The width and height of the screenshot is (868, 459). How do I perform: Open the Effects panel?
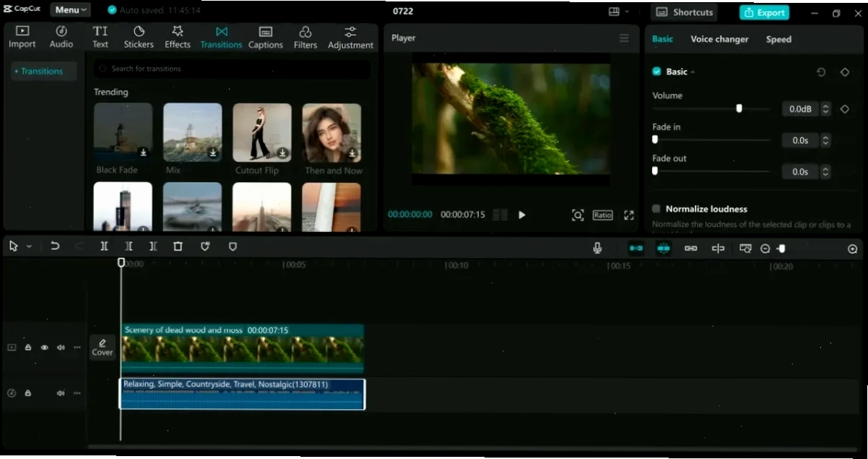pyautogui.click(x=178, y=37)
